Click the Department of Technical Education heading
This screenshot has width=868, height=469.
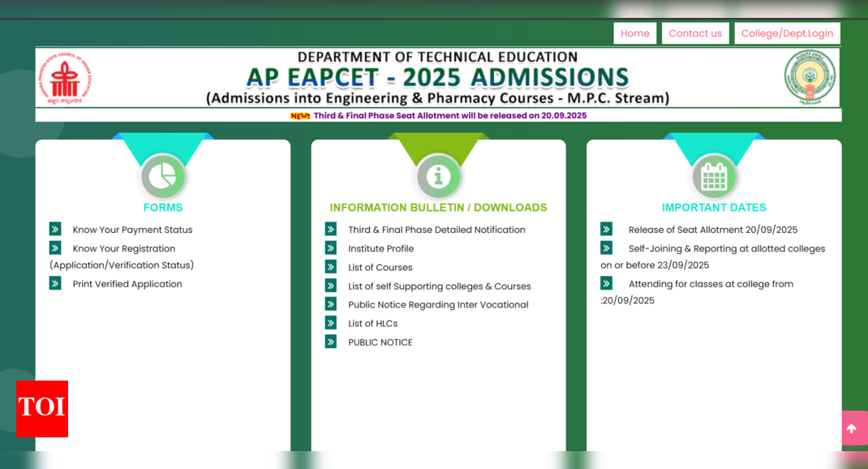click(437, 57)
